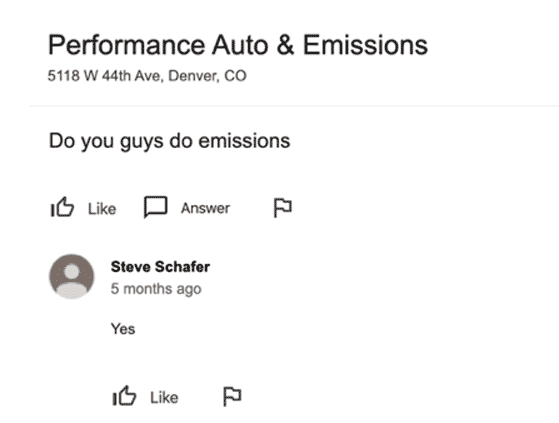Image resolution: width=559 pixels, height=423 pixels.
Task: Click the thumbs-up icon under the question
Action: [62, 207]
